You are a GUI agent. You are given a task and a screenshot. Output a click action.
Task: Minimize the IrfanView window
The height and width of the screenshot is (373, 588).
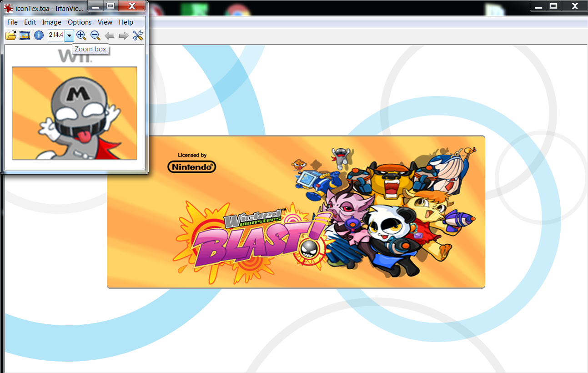pyautogui.click(x=95, y=6)
